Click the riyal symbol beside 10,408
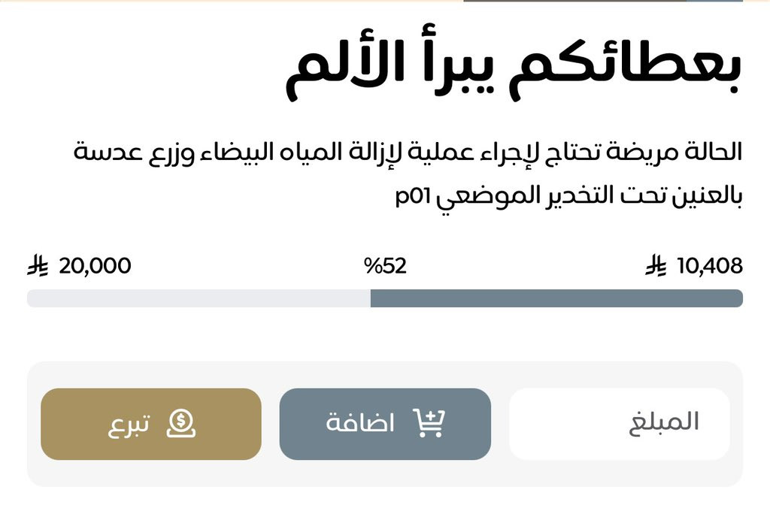Viewport: 770px width, 532px height. pyautogui.click(x=656, y=265)
